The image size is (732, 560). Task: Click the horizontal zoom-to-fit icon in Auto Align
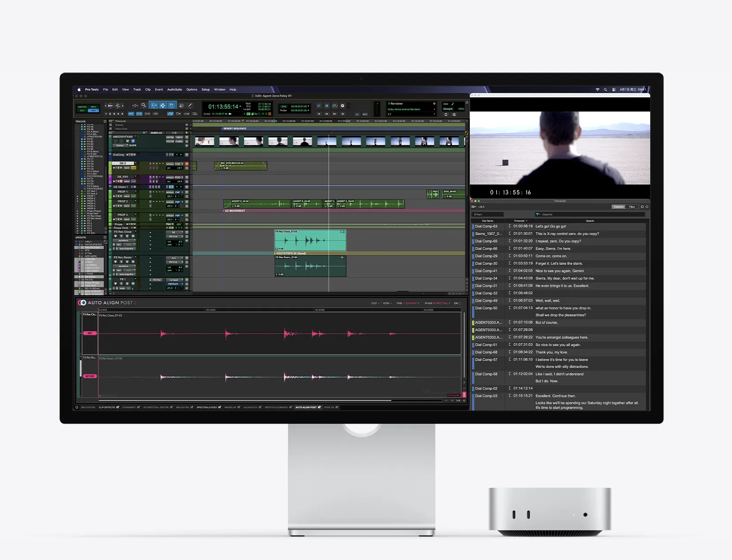pyautogui.click(x=458, y=401)
